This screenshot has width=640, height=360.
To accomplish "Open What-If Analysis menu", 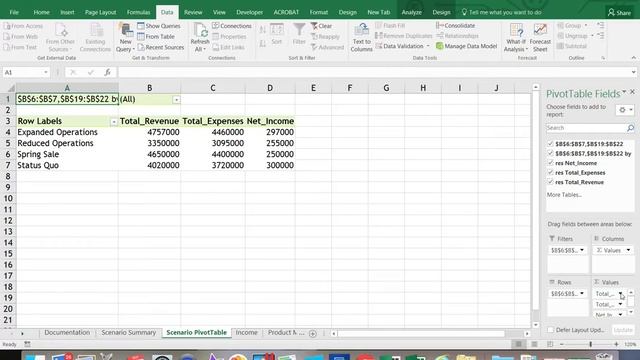I will pos(516,37).
